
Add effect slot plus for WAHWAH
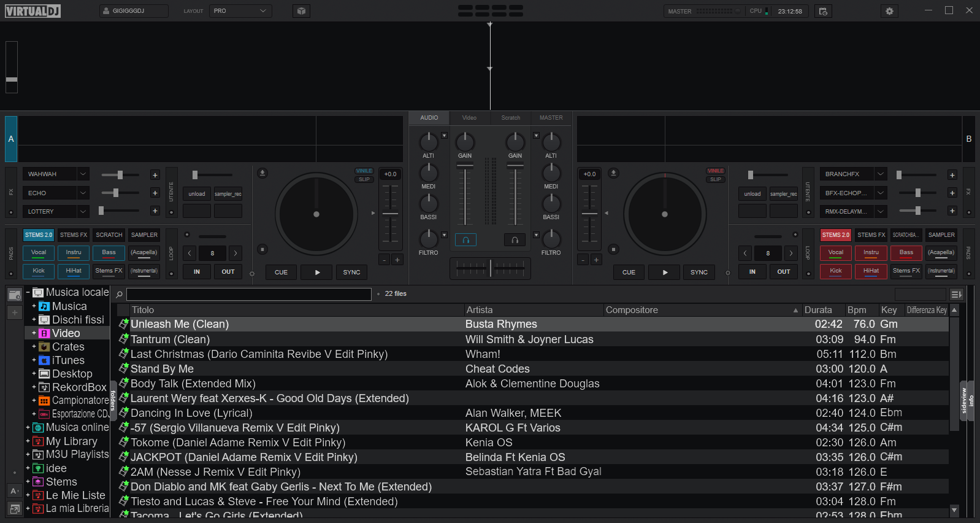(155, 175)
